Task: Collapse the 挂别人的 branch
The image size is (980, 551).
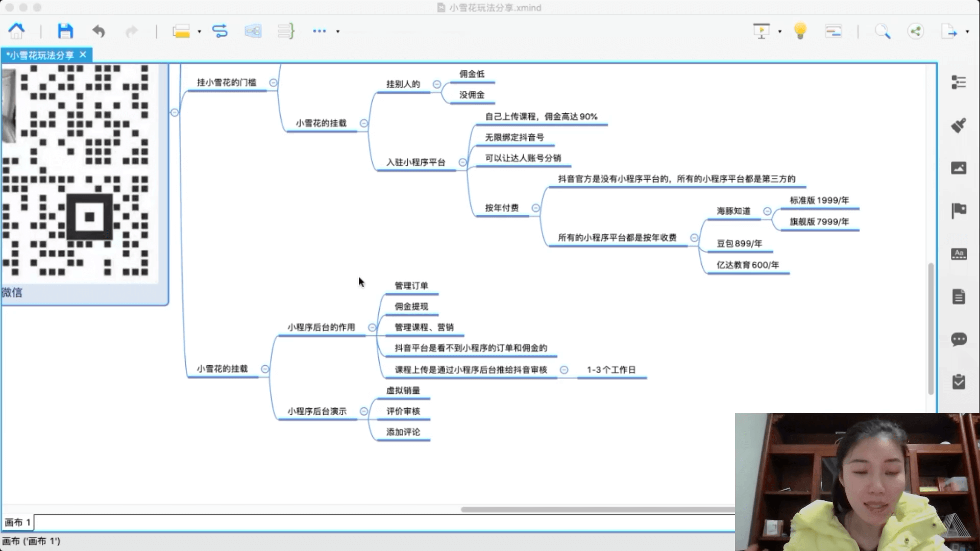Action: (437, 84)
